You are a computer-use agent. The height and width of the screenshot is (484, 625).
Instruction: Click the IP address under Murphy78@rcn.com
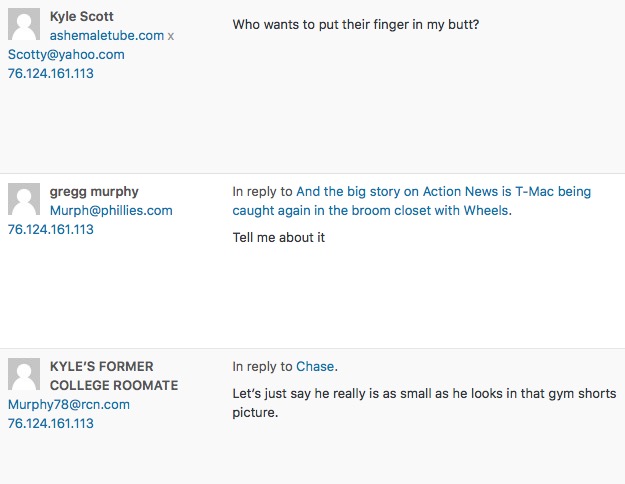[50, 423]
